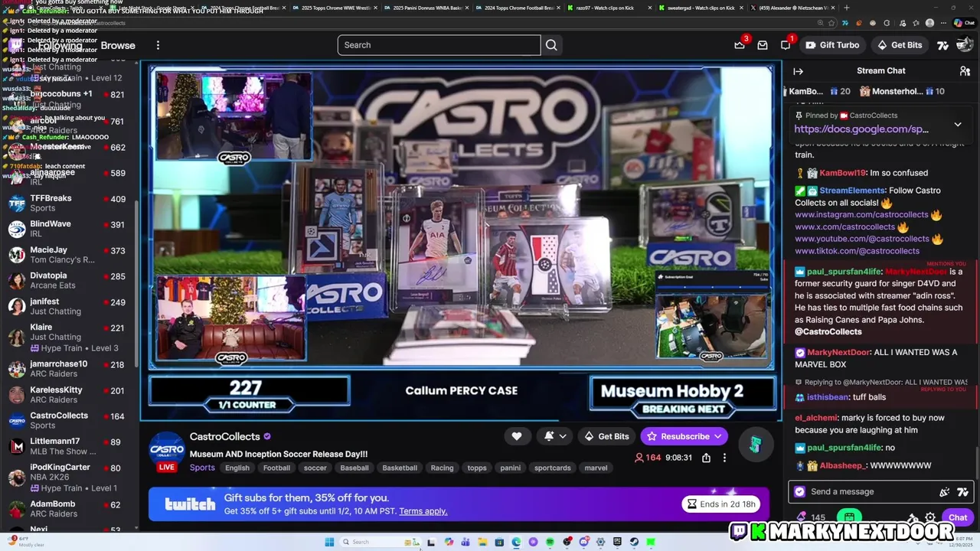Collapse the Stream Chat panel

(798, 71)
